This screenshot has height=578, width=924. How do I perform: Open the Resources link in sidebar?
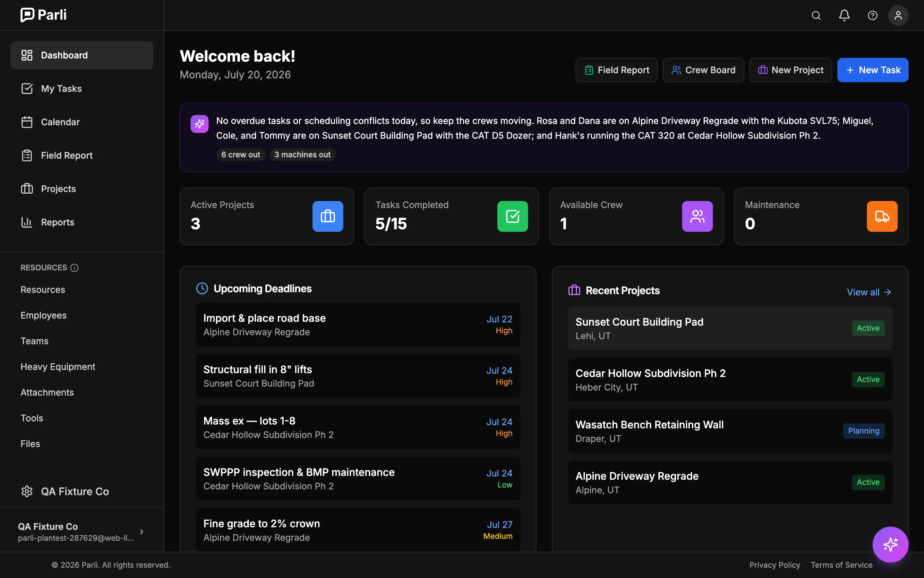pyautogui.click(x=43, y=290)
